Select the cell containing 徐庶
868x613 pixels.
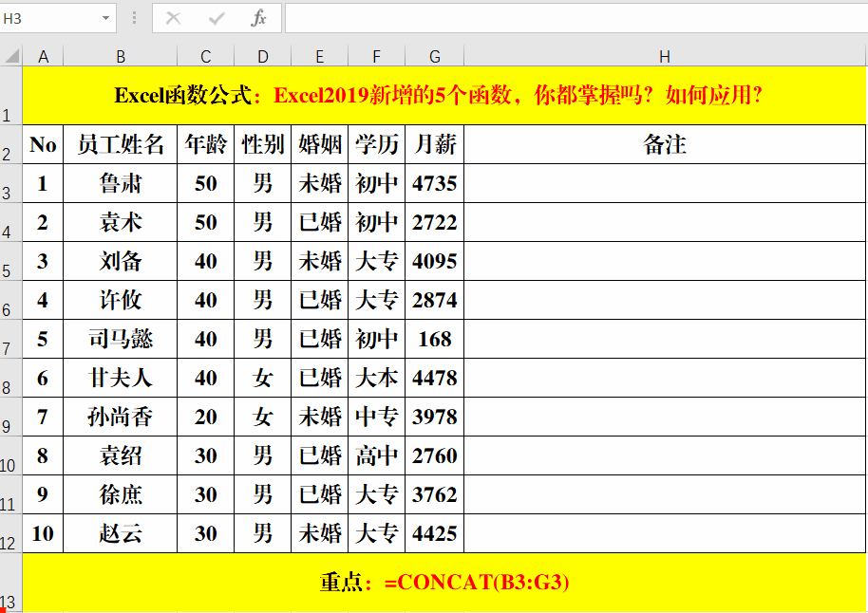click(x=120, y=494)
